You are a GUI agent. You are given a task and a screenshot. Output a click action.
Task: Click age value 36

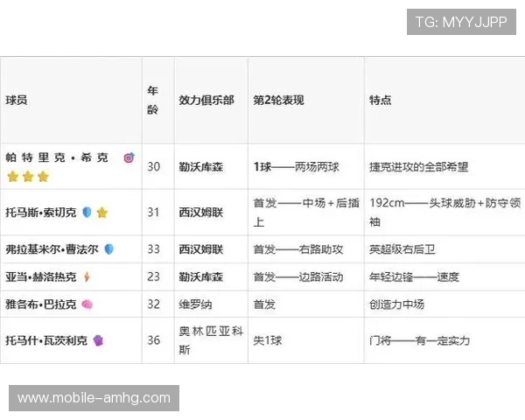click(154, 340)
